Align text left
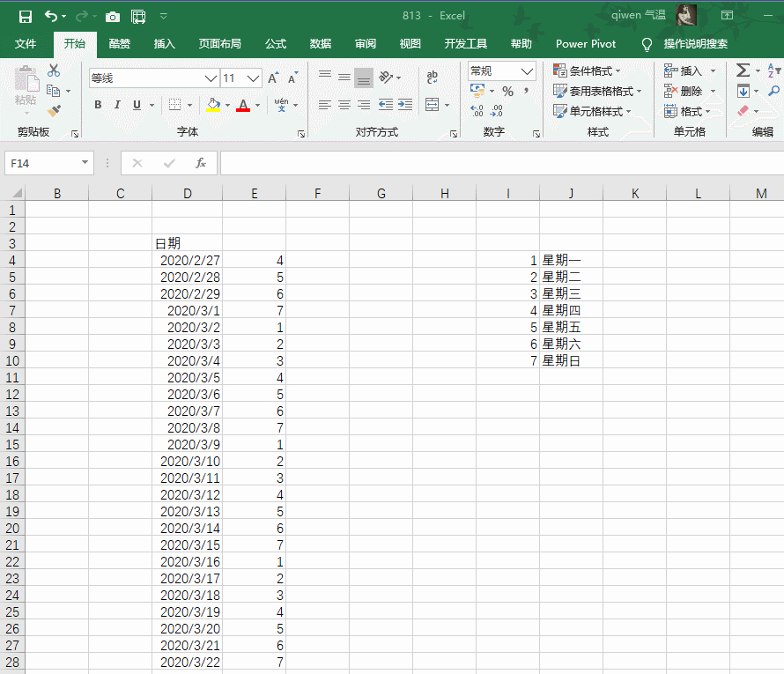The image size is (784, 674). pyautogui.click(x=325, y=105)
